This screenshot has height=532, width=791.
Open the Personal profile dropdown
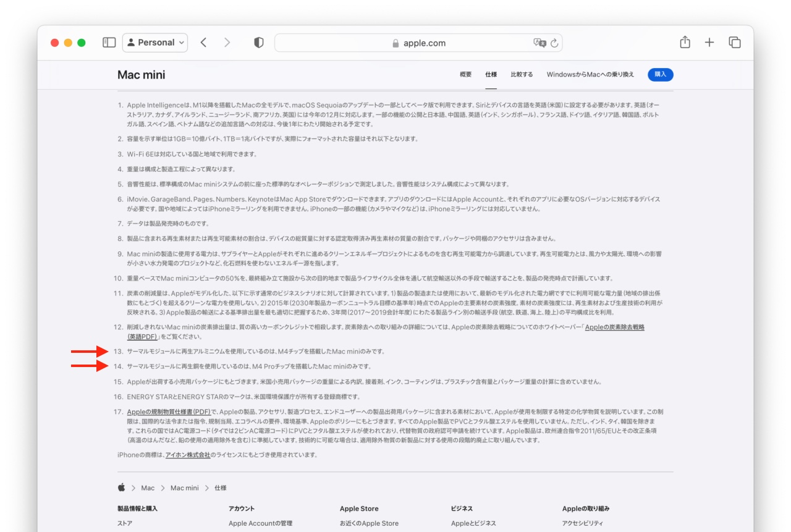click(155, 43)
